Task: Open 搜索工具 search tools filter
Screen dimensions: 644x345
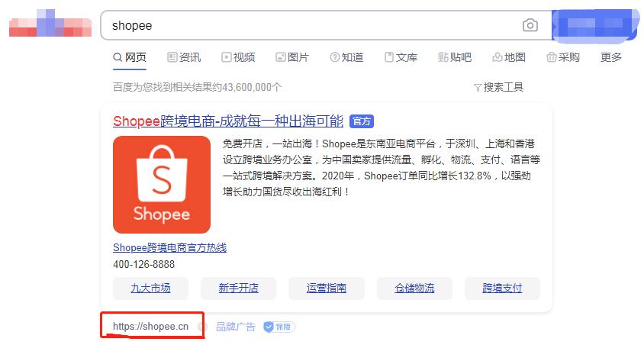Action: click(x=498, y=87)
